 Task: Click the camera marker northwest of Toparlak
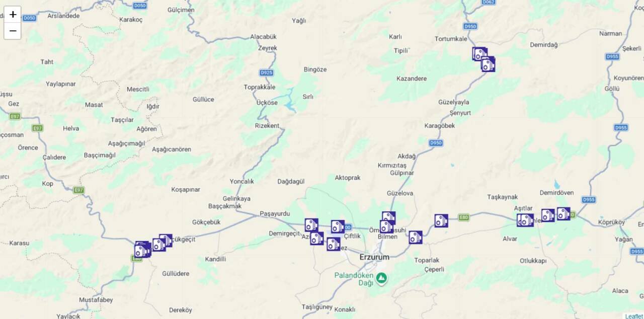416,237
